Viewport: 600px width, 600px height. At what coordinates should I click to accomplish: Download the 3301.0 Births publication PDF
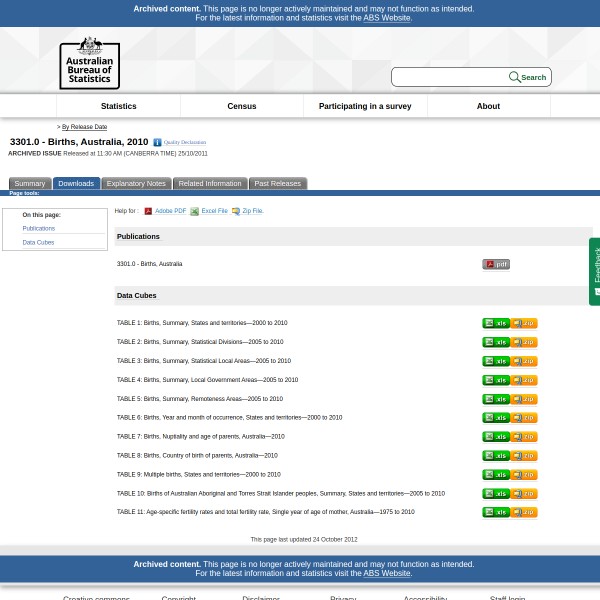tap(495, 265)
